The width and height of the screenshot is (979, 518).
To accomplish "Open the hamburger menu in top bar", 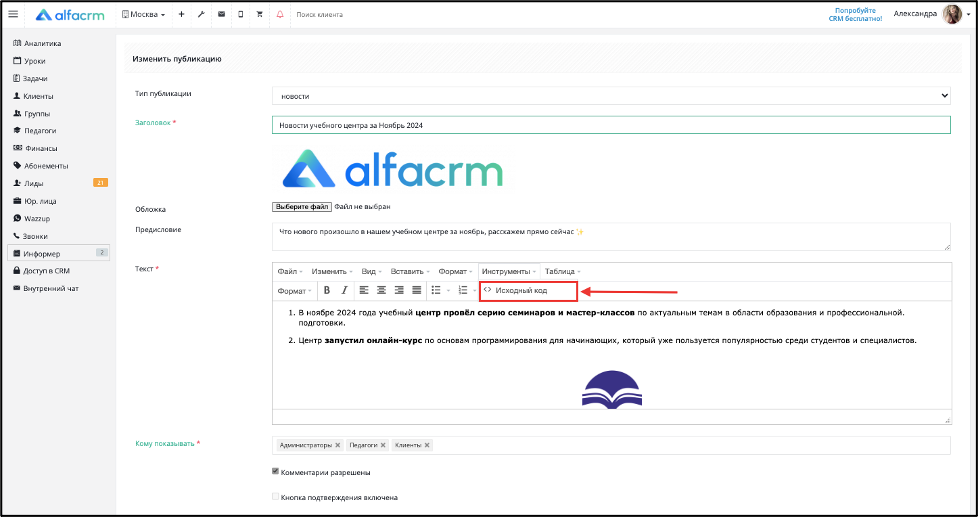I will 13,14.
